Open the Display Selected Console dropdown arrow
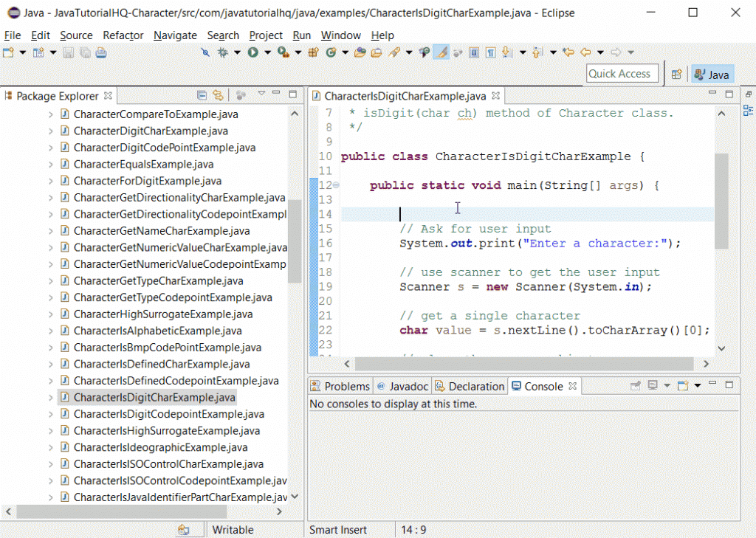Viewport: 756px width, 538px height. 667,386
